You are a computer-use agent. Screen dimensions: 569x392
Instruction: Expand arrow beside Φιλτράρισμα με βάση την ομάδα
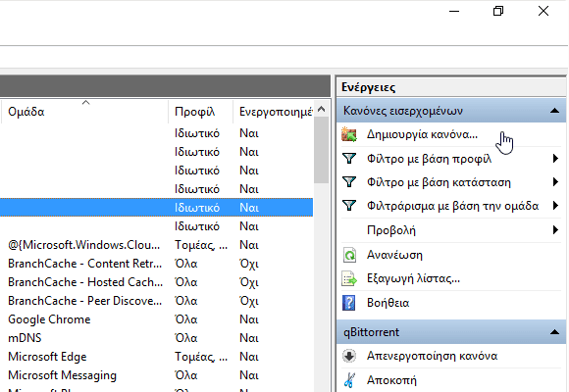[x=555, y=206]
